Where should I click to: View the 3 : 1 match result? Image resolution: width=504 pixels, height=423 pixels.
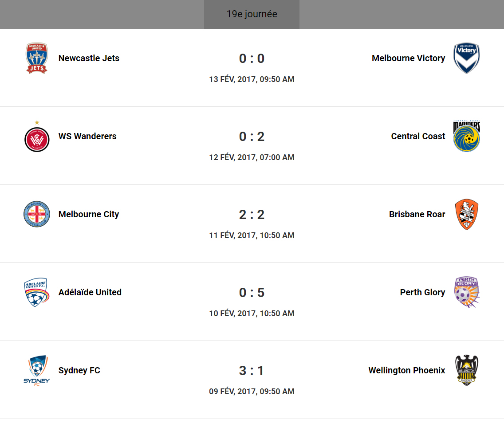coord(252,371)
